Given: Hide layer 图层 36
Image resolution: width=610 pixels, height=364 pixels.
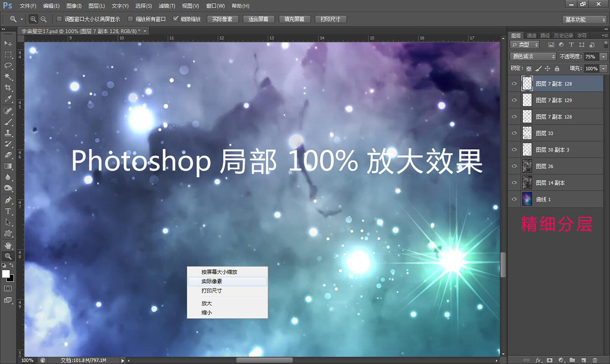Looking at the screenshot, I should tap(514, 166).
